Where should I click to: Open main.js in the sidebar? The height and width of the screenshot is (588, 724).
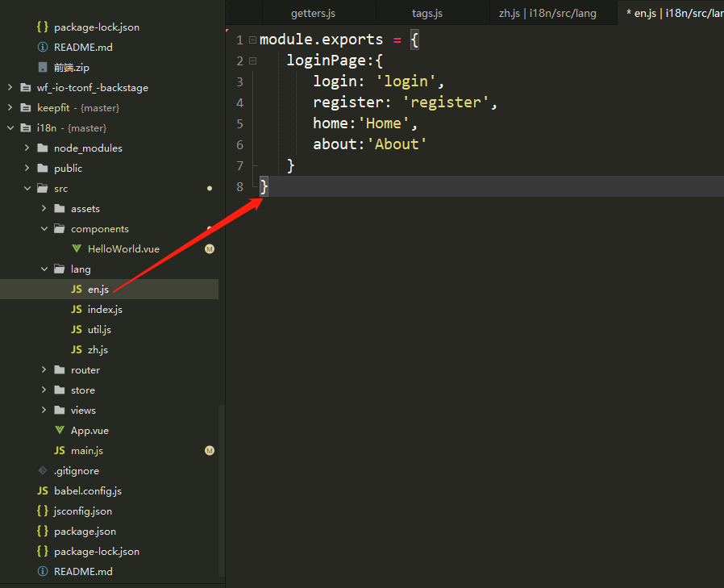87,451
